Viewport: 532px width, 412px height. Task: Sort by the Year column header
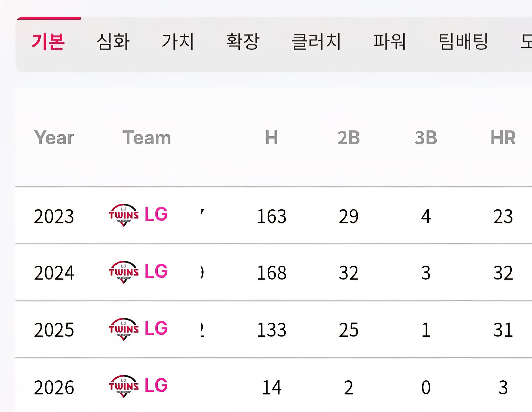tap(54, 137)
